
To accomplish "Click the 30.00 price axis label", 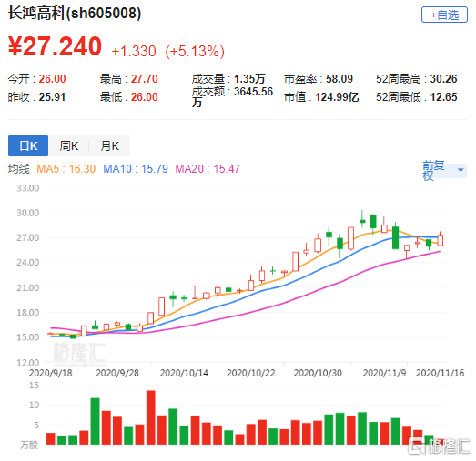I will point(28,213).
